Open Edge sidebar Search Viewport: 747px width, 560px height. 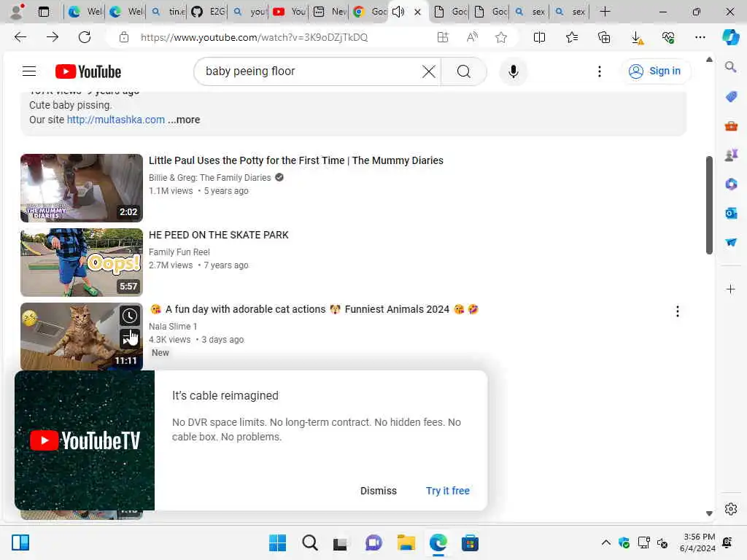point(731,67)
